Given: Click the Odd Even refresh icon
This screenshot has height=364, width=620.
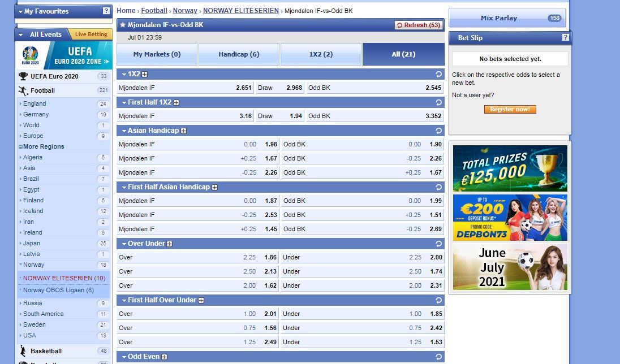Looking at the screenshot, I should (x=438, y=357).
